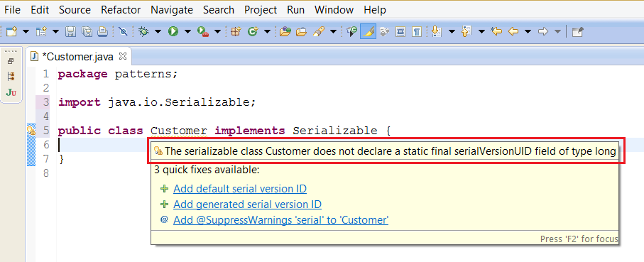This screenshot has height=262, width=644.
Task: Run the program with green play icon
Action: (x=173, y=31)
